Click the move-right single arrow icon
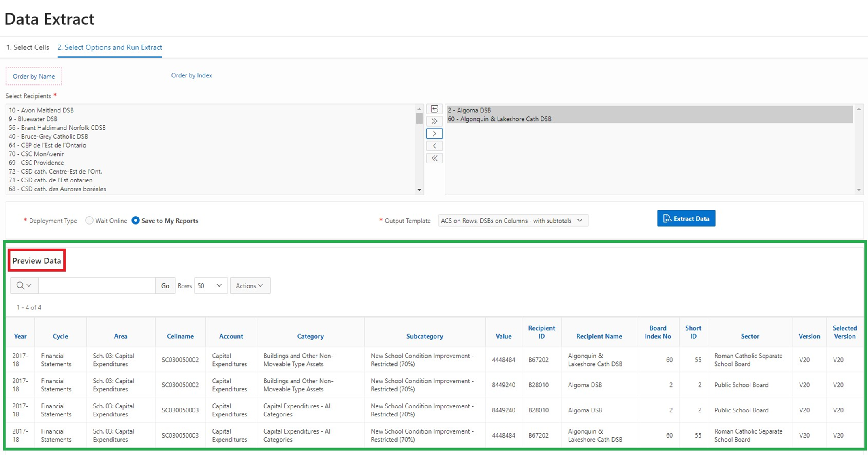The width and height of the screenshot is (868, 455). pyautogui.click(x=434, y=134)
